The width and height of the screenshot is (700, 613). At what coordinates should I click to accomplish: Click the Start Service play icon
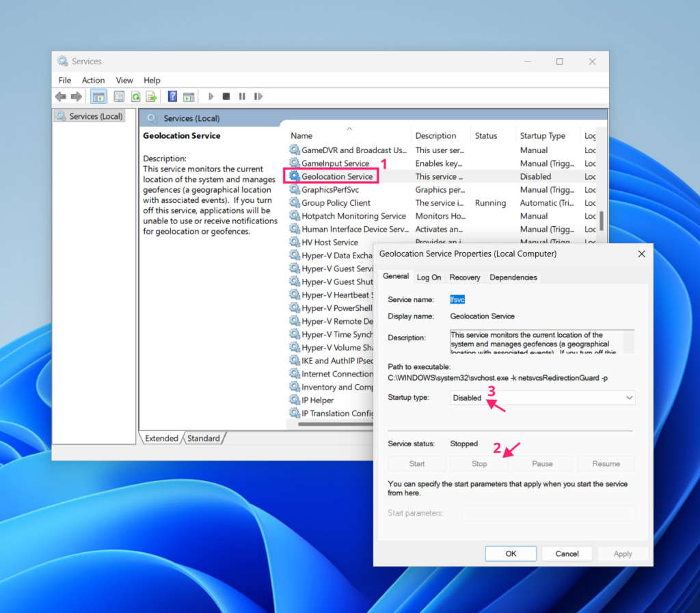click(211, 96)
